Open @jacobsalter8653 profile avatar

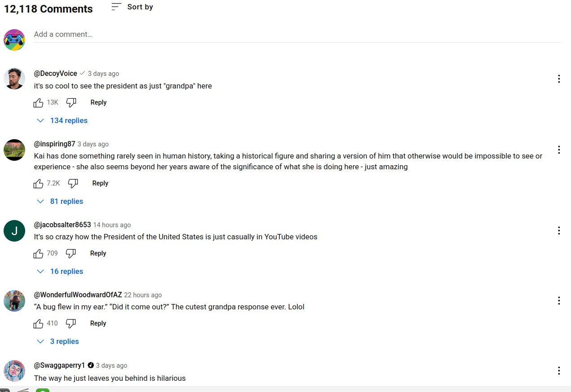[14, 231]
